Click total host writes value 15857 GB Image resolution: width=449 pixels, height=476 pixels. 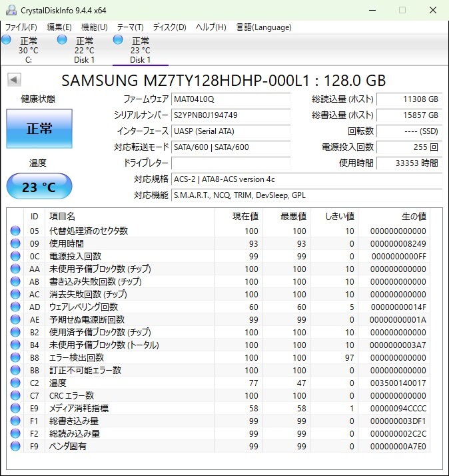[x=409, y=115]
